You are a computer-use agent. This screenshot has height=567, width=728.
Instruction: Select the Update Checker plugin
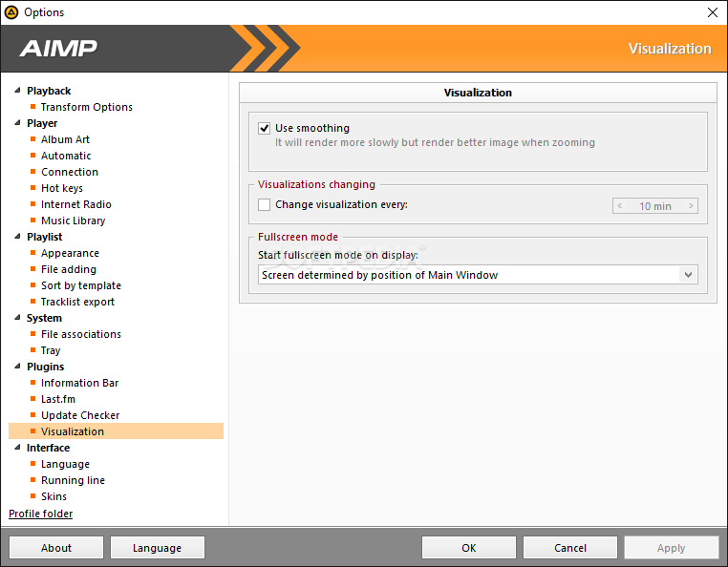click(x=80, y=416)
